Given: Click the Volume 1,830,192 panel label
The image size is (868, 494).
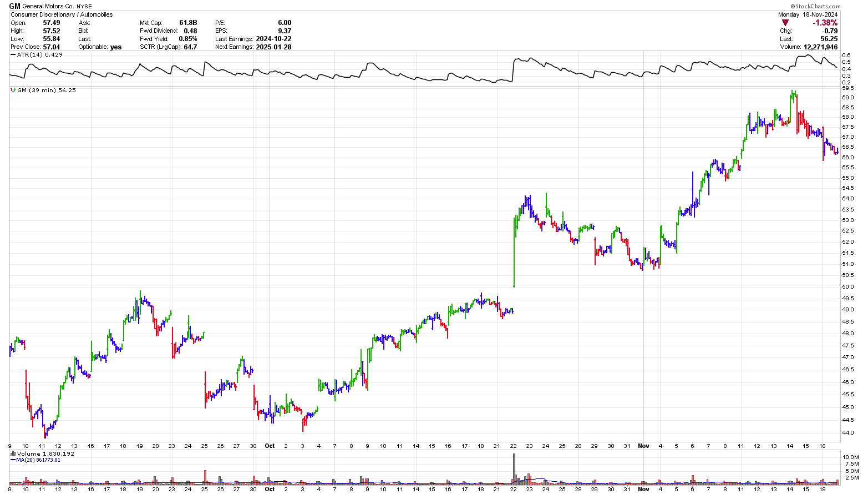Looking at the screenshot, I should pyautogui.click(x=45, y=453).
